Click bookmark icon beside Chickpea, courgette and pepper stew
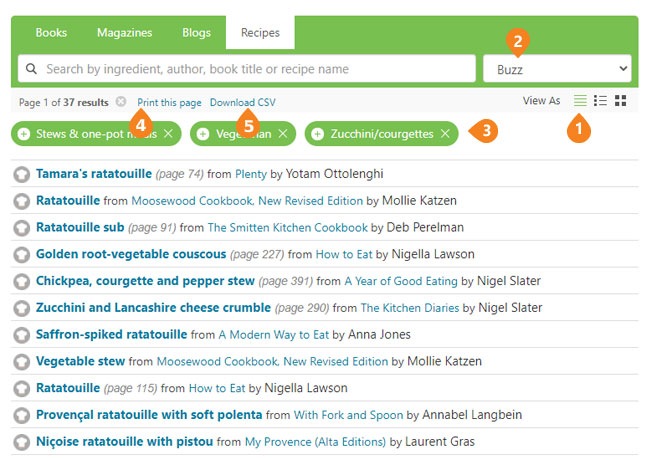Viewport: 650px width, 458px height. 22,281
